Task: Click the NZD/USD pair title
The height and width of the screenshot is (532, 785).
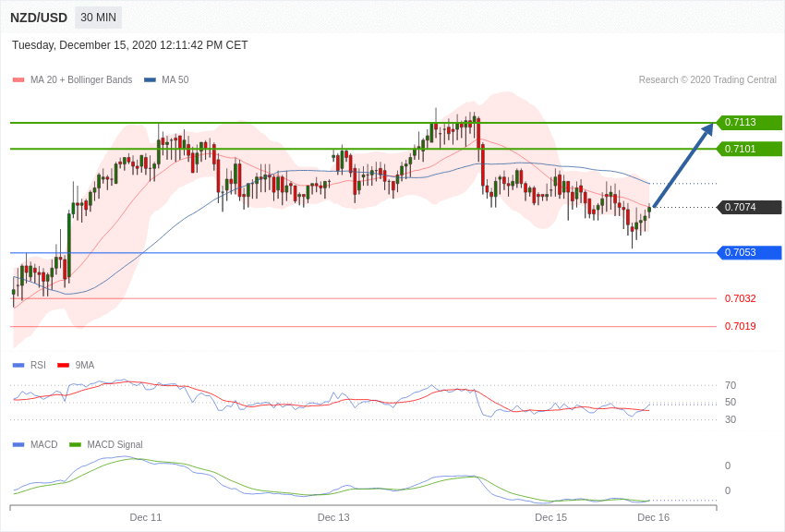Action: click(39, 18)
